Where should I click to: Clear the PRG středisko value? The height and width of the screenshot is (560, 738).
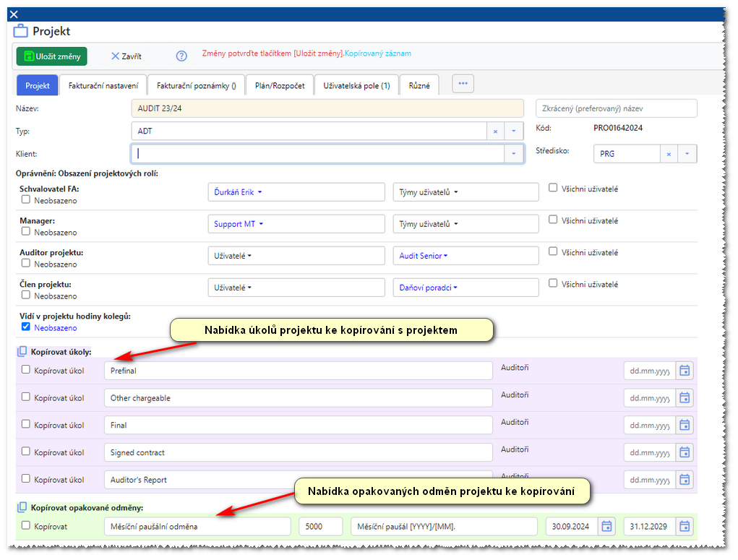669,154
